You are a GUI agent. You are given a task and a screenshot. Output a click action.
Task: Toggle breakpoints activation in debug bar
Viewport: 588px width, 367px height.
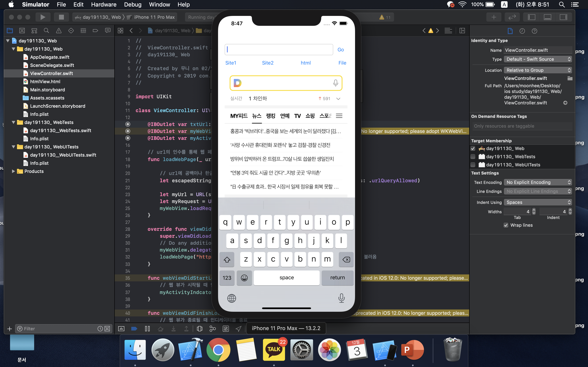click(134, 329)
